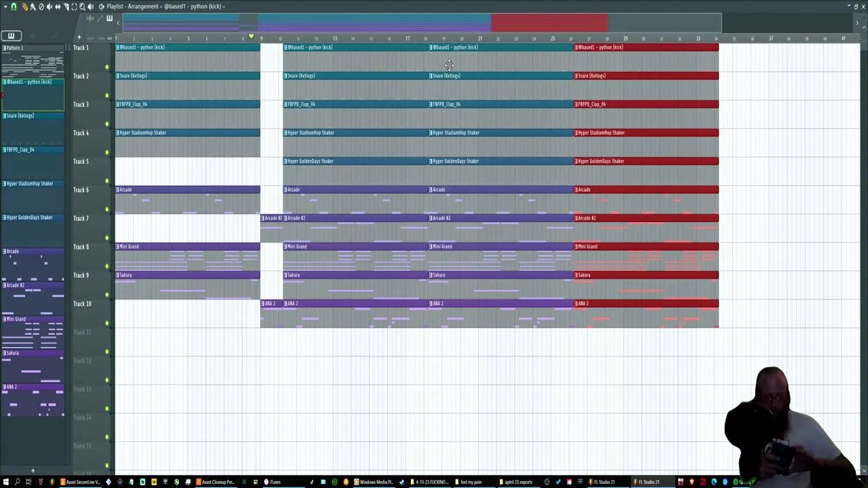Open clip menu of red Sakura clip on Track 9
The height and width of the screenshot is (488, 868).
tap(576, 275)
